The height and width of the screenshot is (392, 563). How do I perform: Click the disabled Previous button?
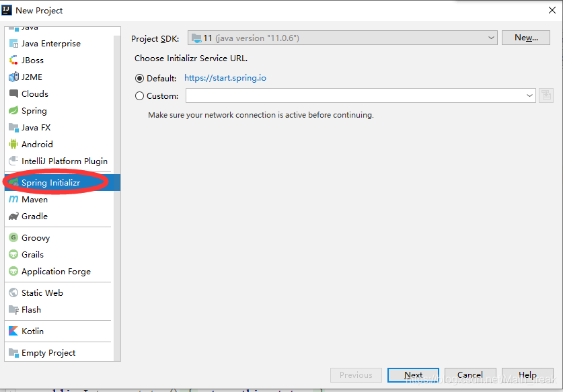(356, 375)
